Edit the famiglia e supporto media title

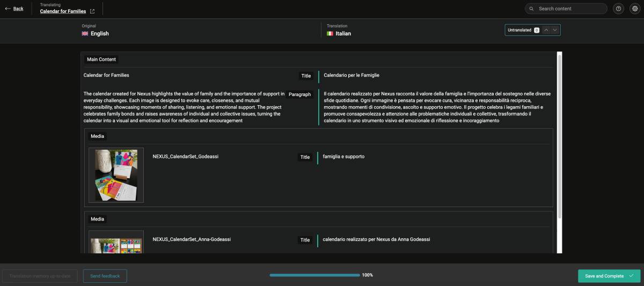(x=343, y=157)
